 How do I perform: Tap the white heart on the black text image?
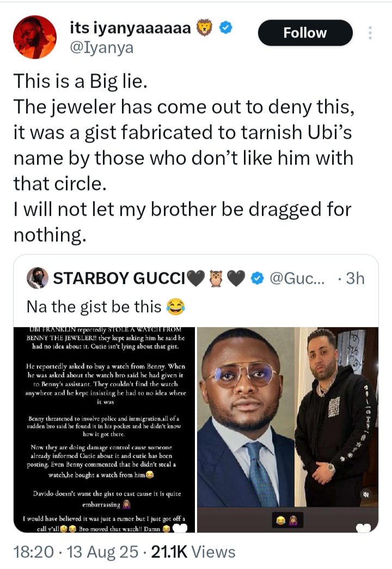pyautogui.click(x=181, y=528)
